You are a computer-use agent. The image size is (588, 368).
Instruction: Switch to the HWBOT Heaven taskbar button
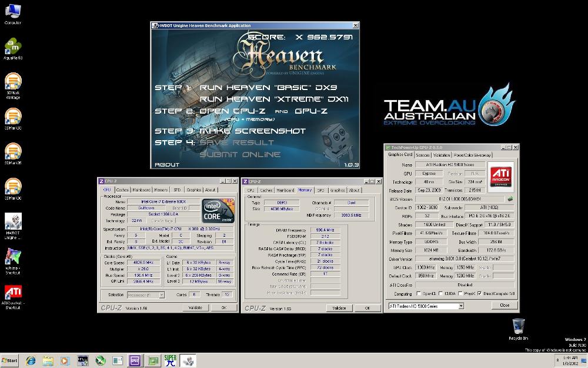[188, 361]
